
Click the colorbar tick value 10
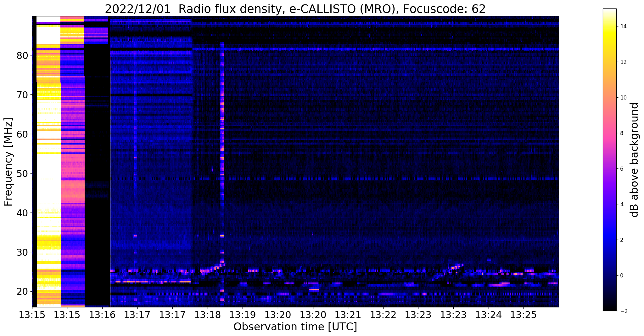(x=623, y=98)
